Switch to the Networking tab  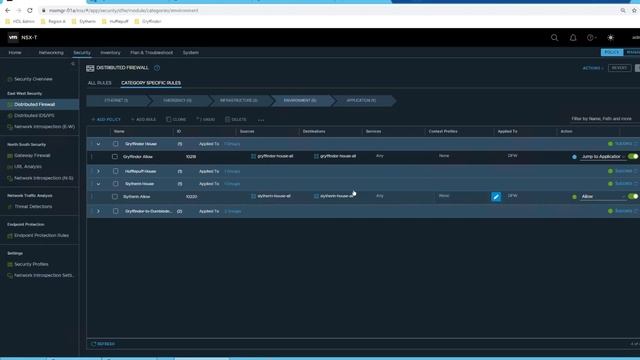click(51, 53)
